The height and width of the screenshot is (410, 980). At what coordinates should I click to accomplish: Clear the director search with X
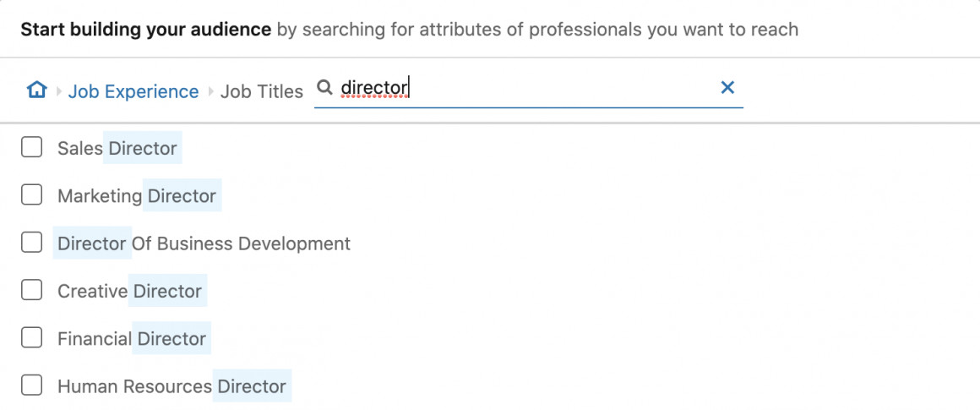(x=727, y=88)
